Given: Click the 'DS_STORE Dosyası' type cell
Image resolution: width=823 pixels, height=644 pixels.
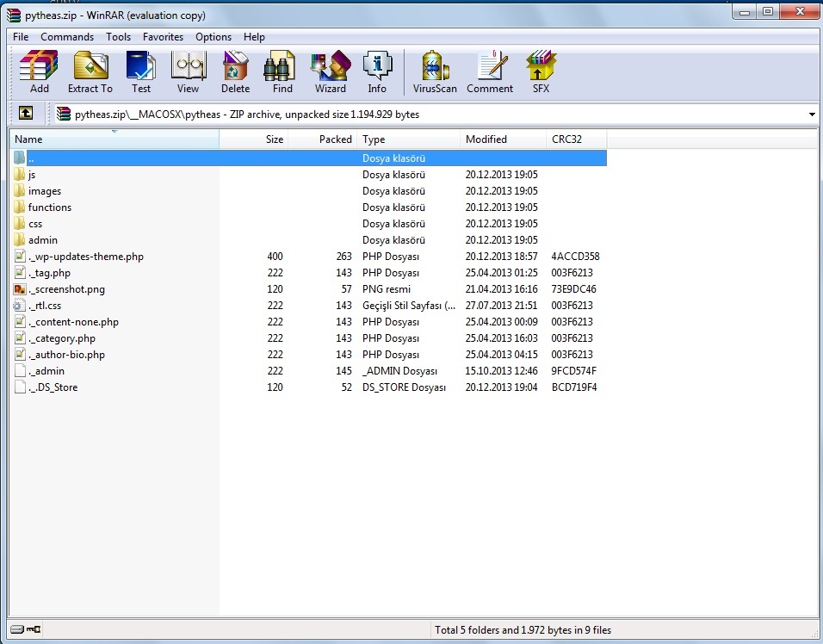Looking at the screenshot, I should click(404, 387).
